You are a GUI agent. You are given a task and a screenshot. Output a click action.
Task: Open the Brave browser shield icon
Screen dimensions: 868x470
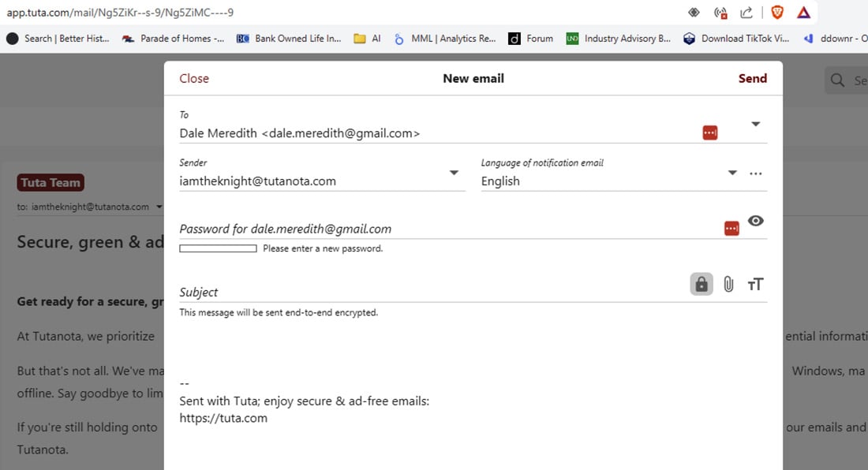(778, 12)
